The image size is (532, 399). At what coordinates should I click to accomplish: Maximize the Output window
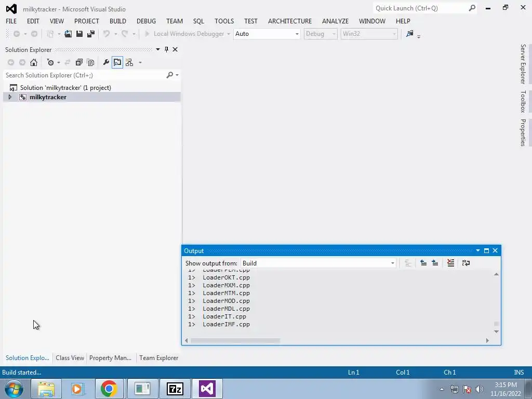pyautogui.click(x=486, y=251)
